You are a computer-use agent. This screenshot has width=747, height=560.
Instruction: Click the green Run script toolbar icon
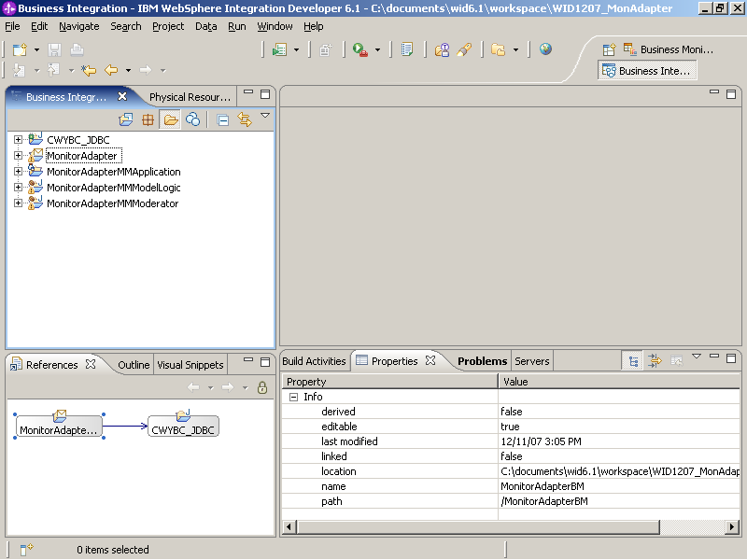point(279,49)
